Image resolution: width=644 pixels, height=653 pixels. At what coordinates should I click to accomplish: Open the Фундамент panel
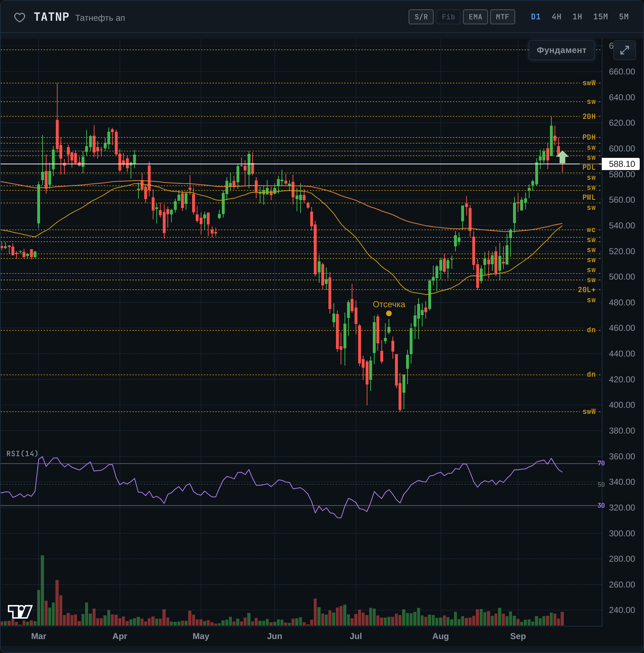(561, 50)
